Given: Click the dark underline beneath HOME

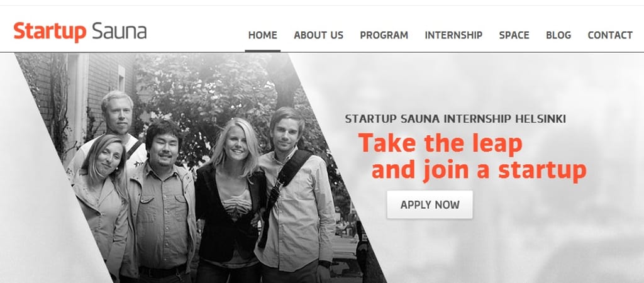Looking at the screenshot, I should (x=262, y=51).
